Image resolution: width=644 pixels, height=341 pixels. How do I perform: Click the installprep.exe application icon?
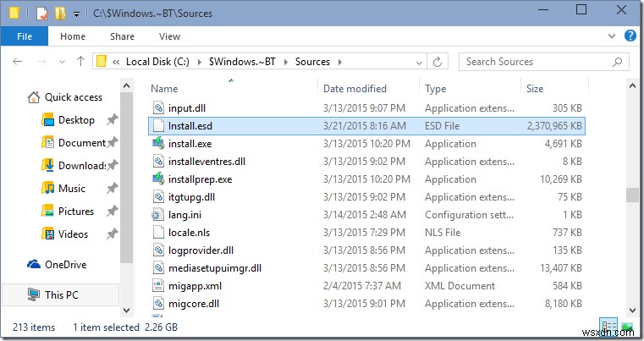[x=158, y=179]
